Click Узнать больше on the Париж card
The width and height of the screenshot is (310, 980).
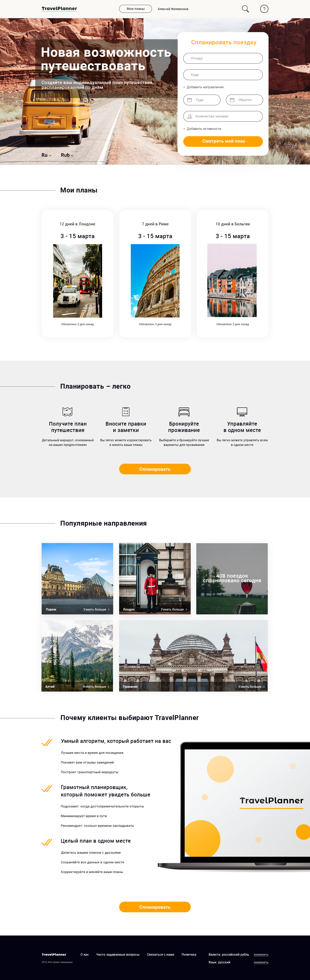coord(95,610)
